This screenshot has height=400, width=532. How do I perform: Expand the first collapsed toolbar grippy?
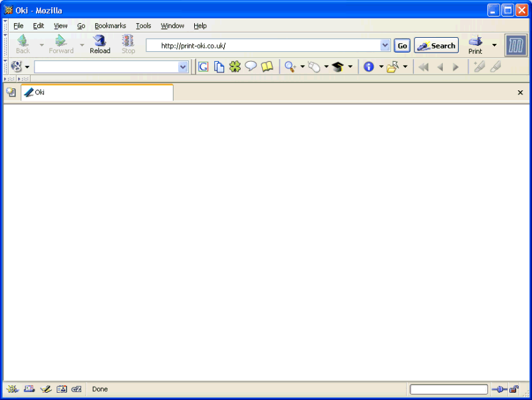point(9,79)
